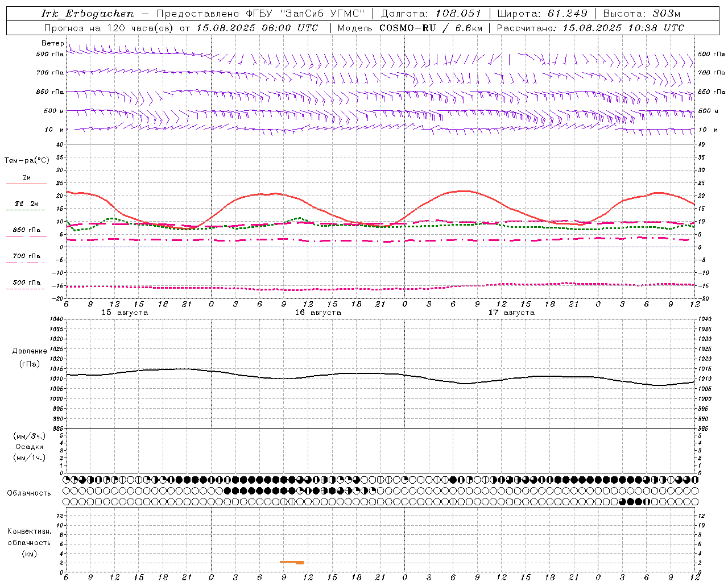
Task: Click forecast start time 15.08.2025 06:00 UTC
Action: pos(257,28)
